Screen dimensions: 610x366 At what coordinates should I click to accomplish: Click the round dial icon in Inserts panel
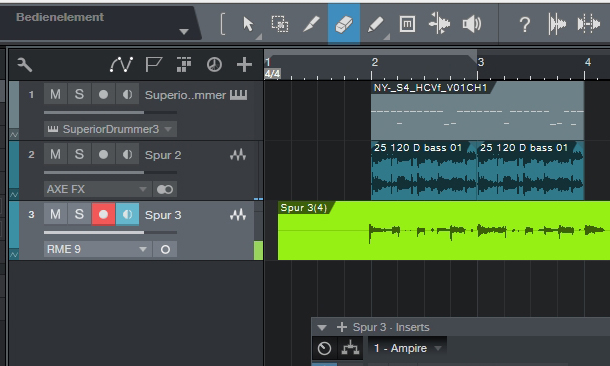coord(324,348)
